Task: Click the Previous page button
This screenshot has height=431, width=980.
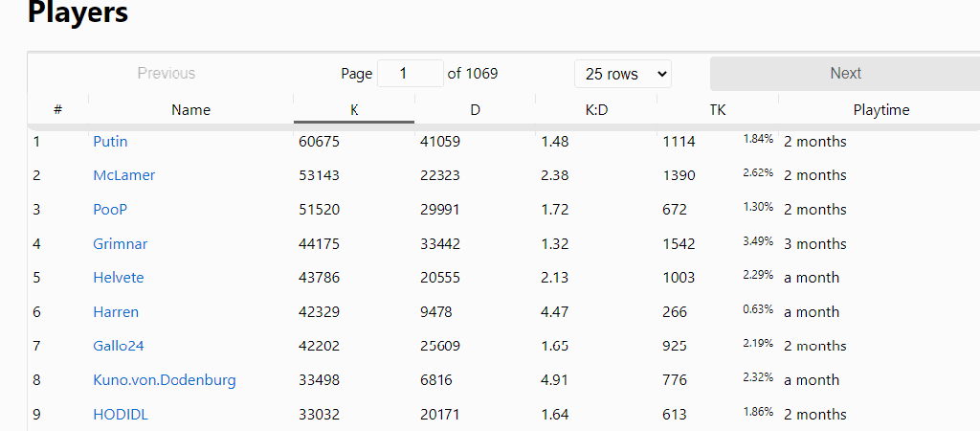Action: (x=166, y=74)
